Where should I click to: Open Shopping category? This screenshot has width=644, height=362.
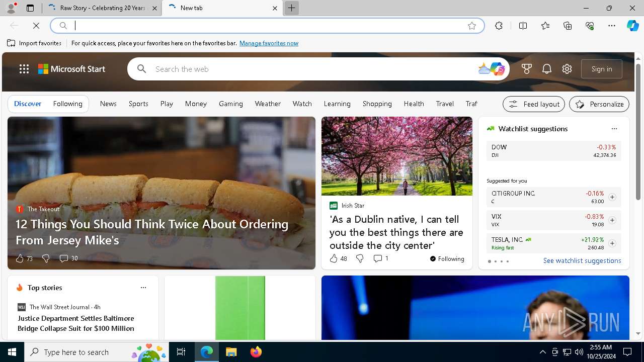click(x=377, y=104)
